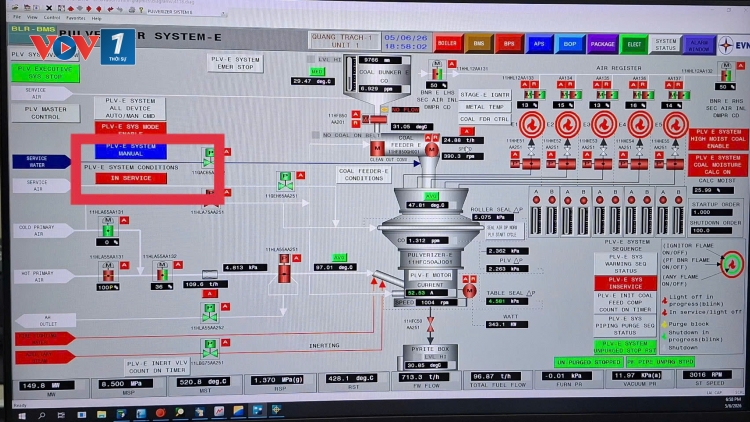This screenshot has height=422, width=750.
Task: Click the PLV-E SYS MODE ENABLE indicator
Action: point(131,127)
